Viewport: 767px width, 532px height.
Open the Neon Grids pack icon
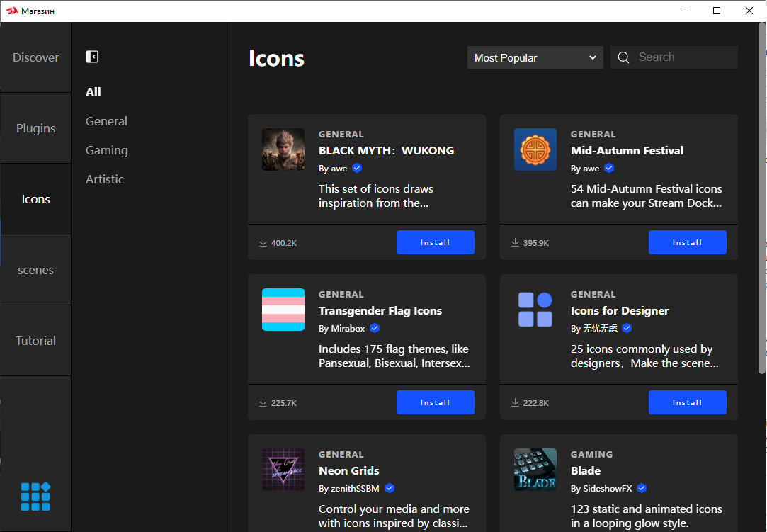(283, 470)
